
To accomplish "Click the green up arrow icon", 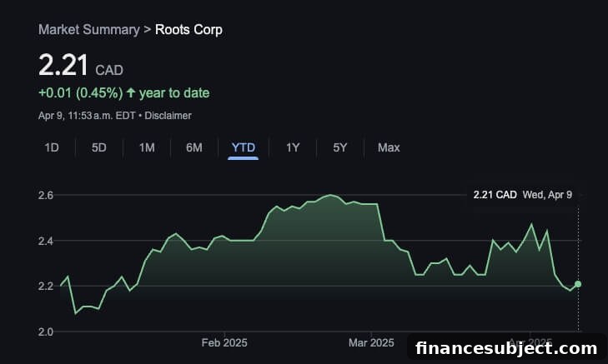I will click(x=131, y=92).
